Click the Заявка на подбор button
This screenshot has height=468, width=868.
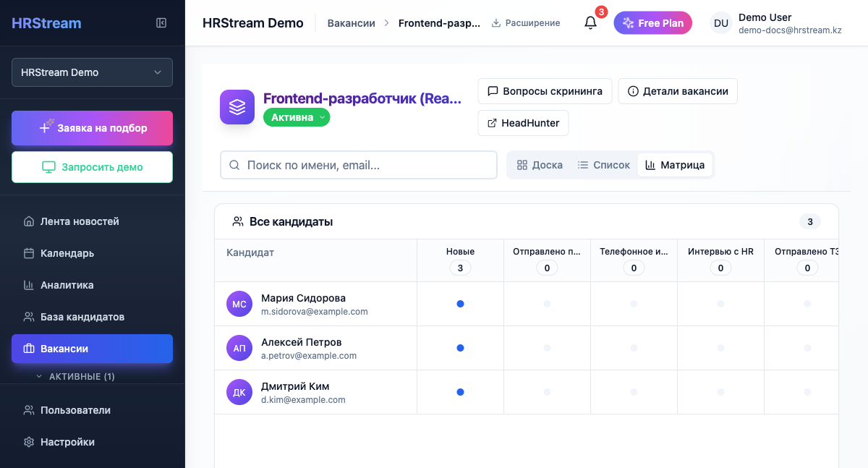tap(92, 128)
